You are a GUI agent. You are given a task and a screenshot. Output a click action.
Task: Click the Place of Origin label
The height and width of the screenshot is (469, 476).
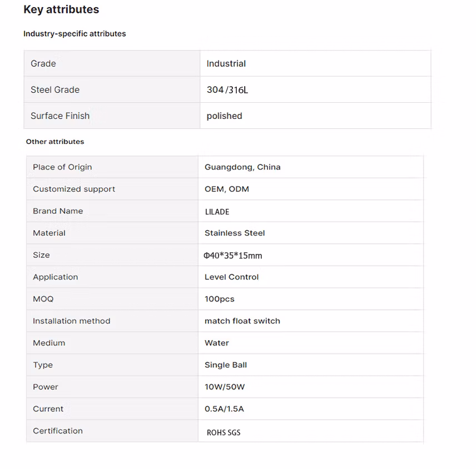click(x=62, y=167)
